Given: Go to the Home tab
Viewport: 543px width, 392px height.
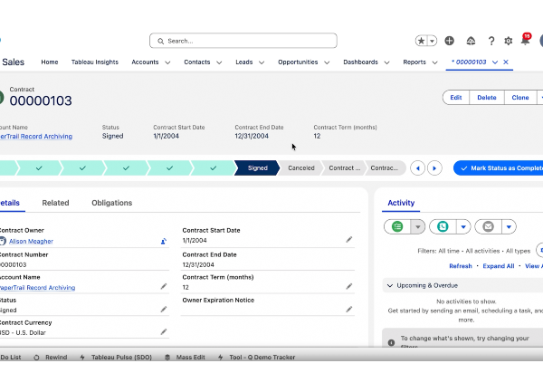Looking at the screenshot, I should [50, 62].
